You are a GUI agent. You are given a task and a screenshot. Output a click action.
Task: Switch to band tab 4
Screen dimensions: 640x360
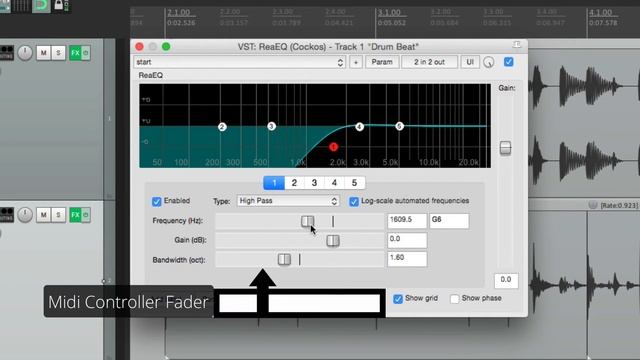[x=334, y=183]
